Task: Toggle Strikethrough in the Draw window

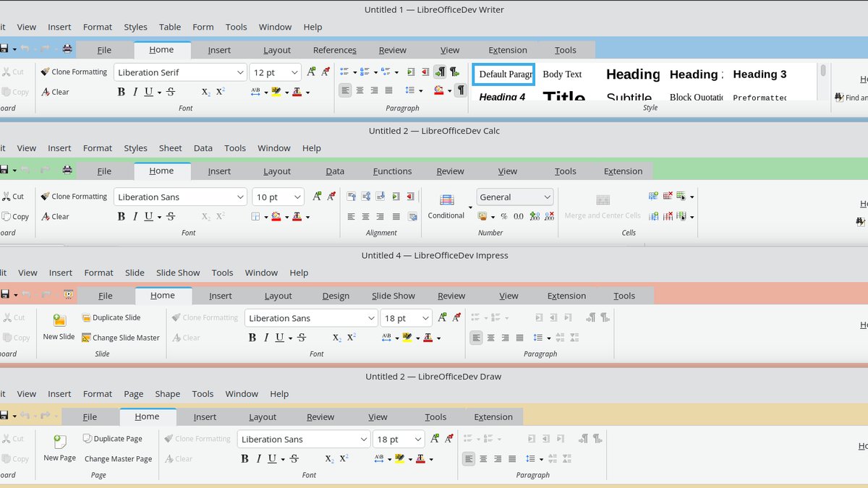Action: (294, 458)
